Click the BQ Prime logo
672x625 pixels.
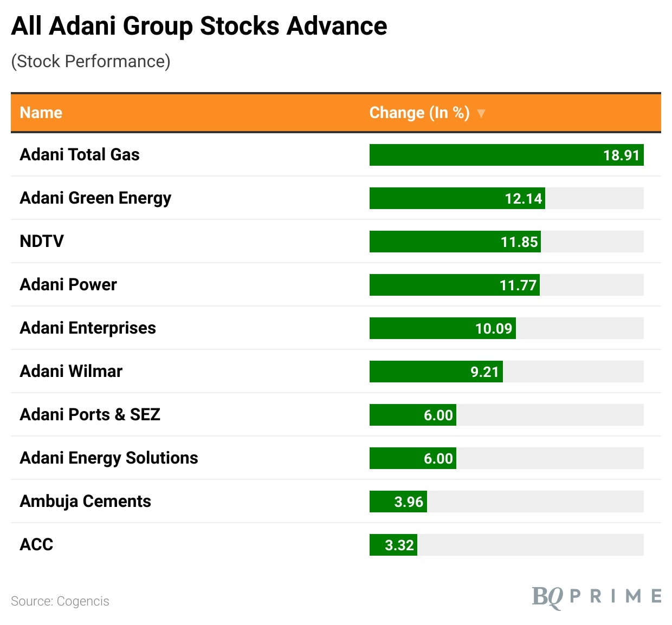click(596, 597)
